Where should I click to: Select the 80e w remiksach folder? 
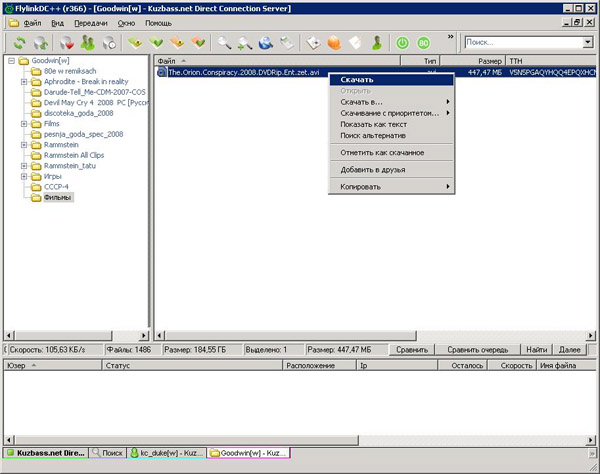pos(70,71)
